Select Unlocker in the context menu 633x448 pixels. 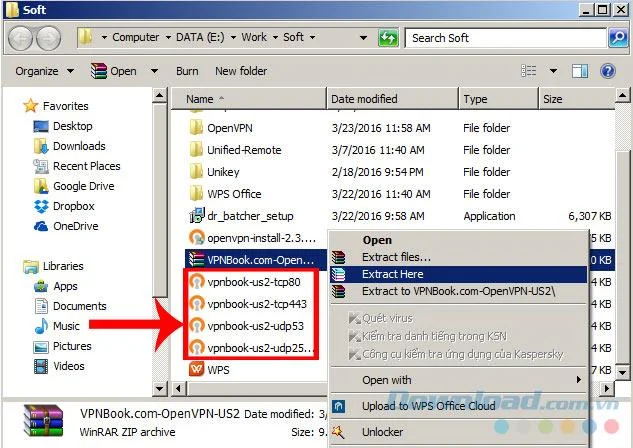point(458,432)
